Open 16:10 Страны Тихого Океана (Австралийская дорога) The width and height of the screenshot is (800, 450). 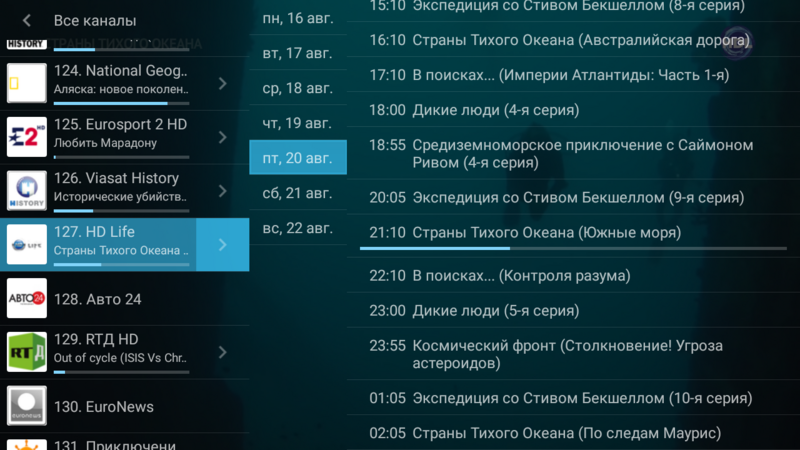pyautogui.click(x=573, y=40)
